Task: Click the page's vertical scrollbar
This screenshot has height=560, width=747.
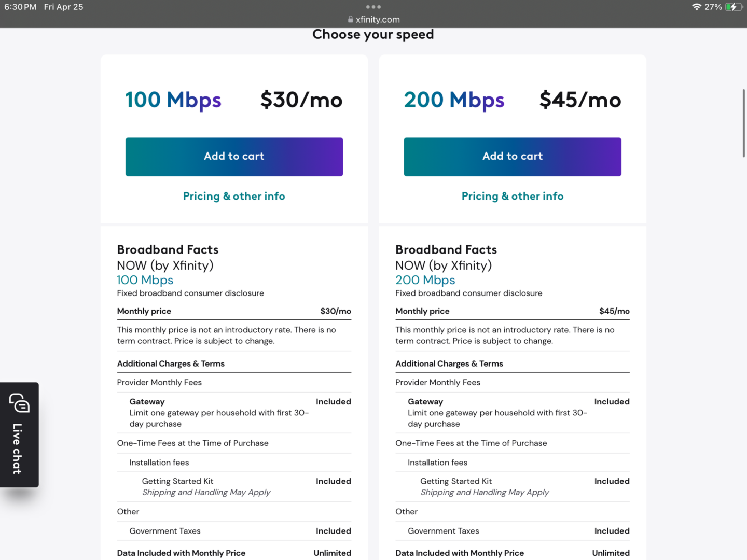Action: point(744,123)
